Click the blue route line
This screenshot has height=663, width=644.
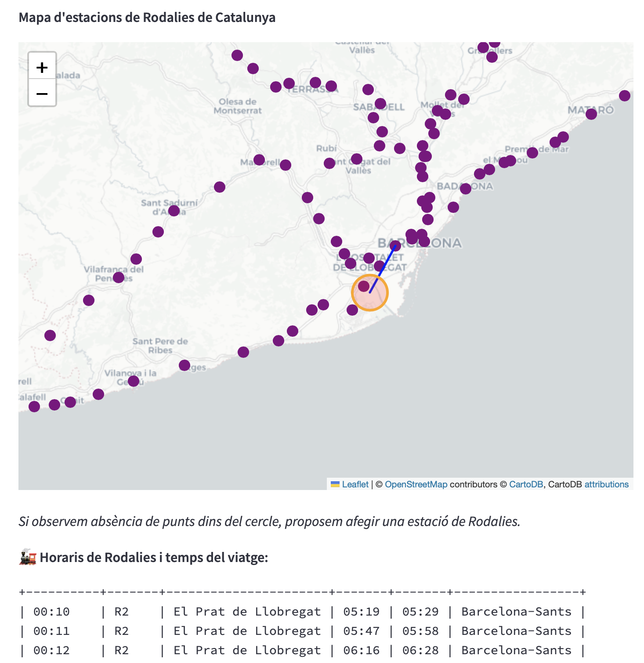pyautogui.click(x=383, y=269)
